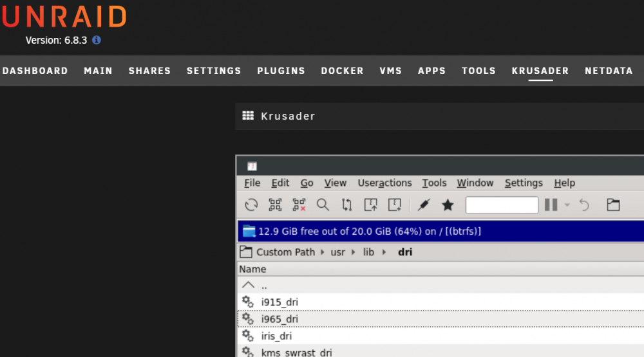Click the new tab folder icon
644x357 pixels.
pos(613,205)
